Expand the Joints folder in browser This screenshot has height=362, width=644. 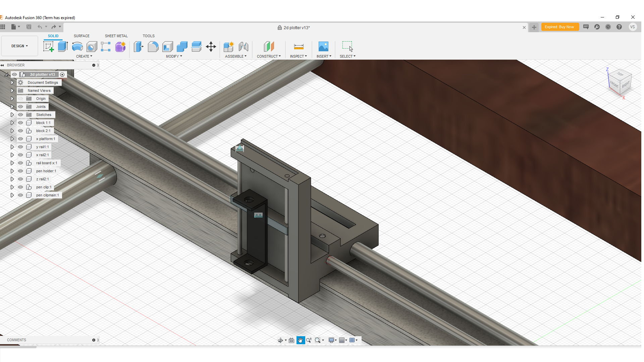pos(12,106)
